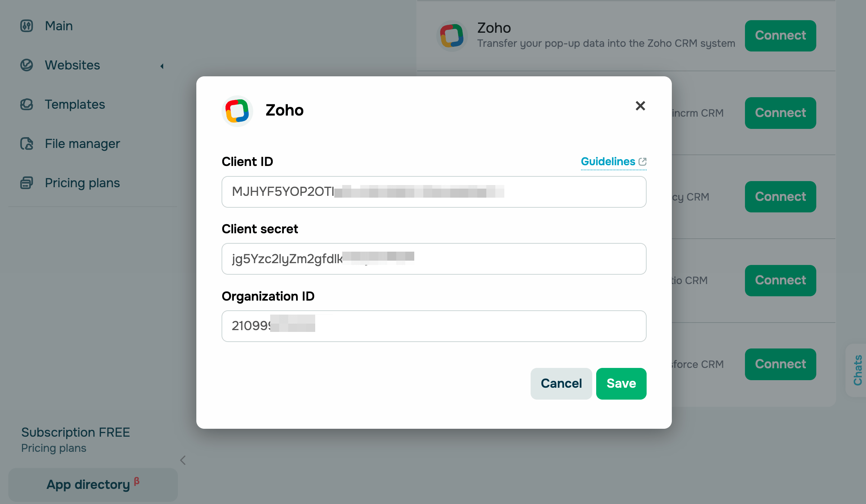Click the Websites globe icon
The width and height of the screenshot is (866, 504).
tap(27, 65)
